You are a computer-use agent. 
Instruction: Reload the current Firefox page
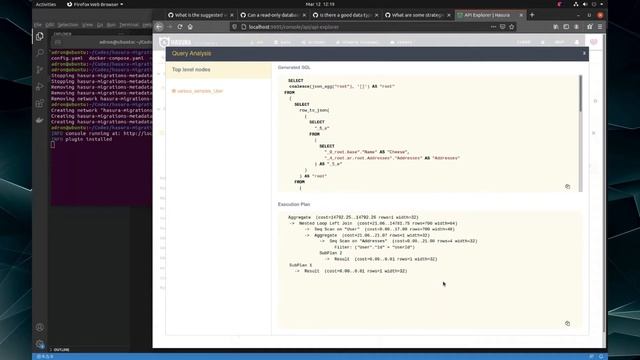(x=180, y=27)
